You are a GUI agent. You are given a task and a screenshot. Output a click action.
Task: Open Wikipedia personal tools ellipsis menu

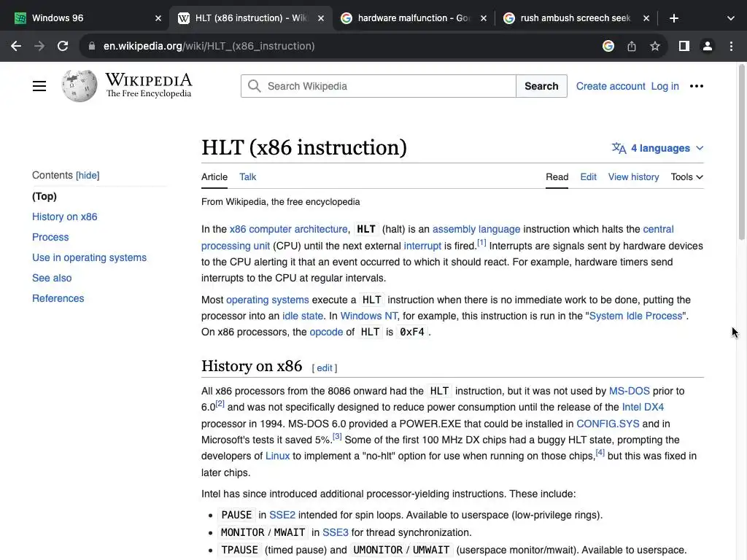click(697, 86)
